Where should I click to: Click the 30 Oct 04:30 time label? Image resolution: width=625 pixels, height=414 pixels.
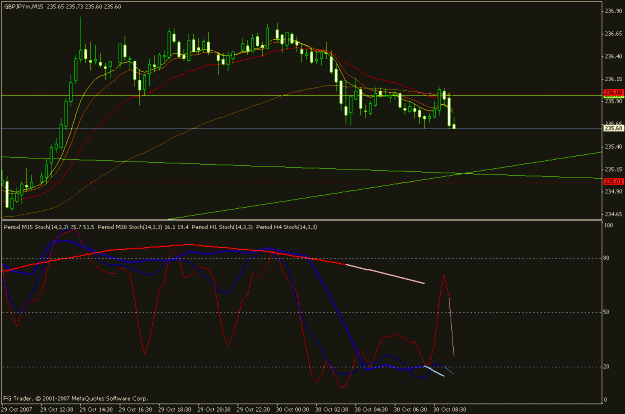click(371, 409)
